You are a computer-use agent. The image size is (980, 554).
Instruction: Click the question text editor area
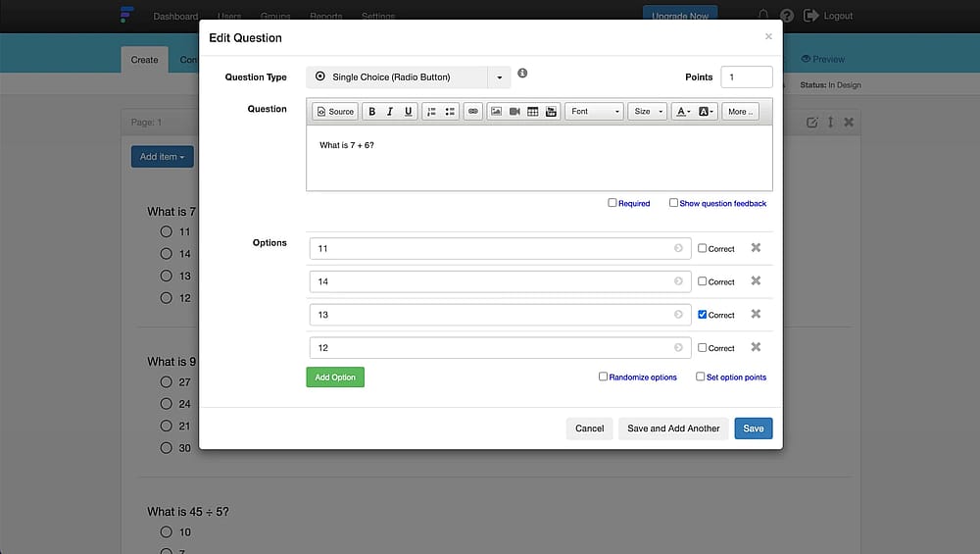click(x=539, y=158)
